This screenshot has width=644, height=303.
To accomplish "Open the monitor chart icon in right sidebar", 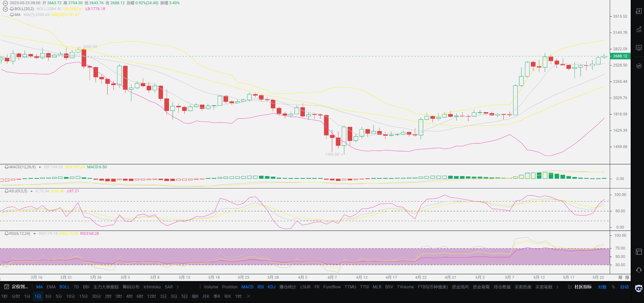I will (639, 47).
